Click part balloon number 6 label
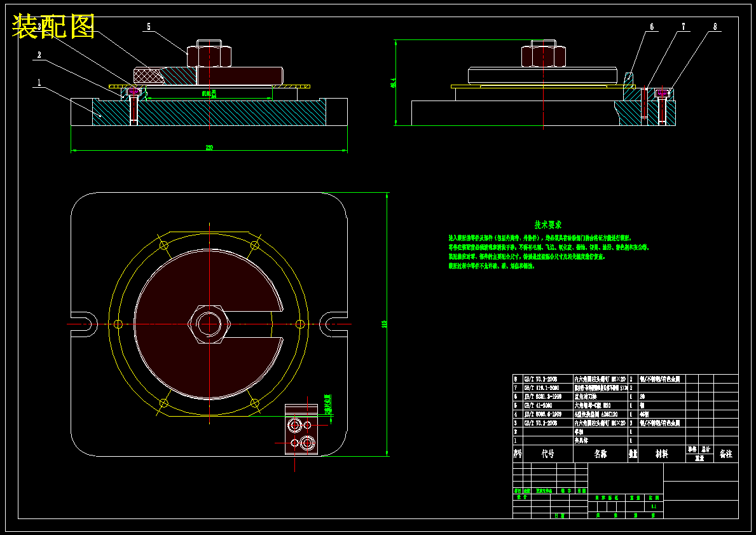 652,27
